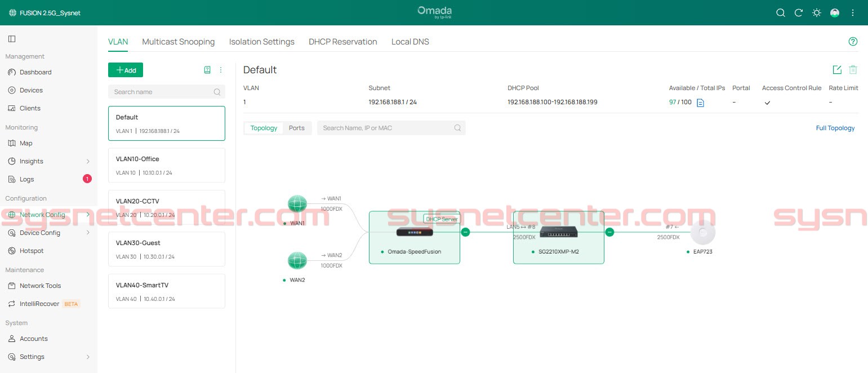Open the help question mark icon
This screenshot has width=868, height=373.
click(853, 42)
